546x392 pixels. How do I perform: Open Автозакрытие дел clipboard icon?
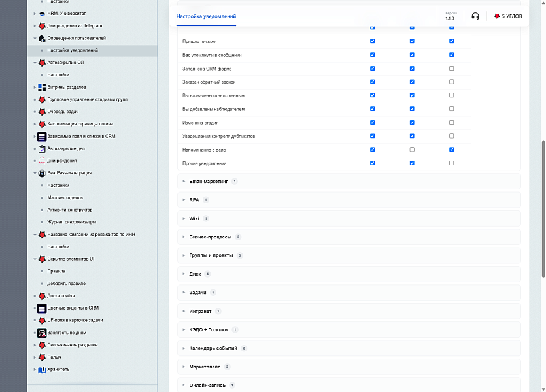pyautogui.click(x=42, y=149)
